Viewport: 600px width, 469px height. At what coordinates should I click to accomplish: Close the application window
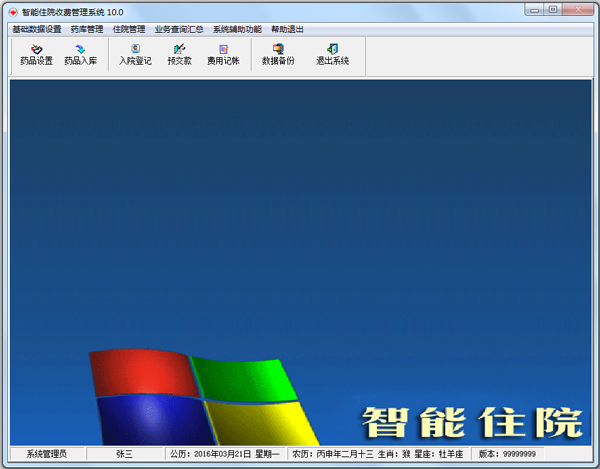click(x=578, y=10)
